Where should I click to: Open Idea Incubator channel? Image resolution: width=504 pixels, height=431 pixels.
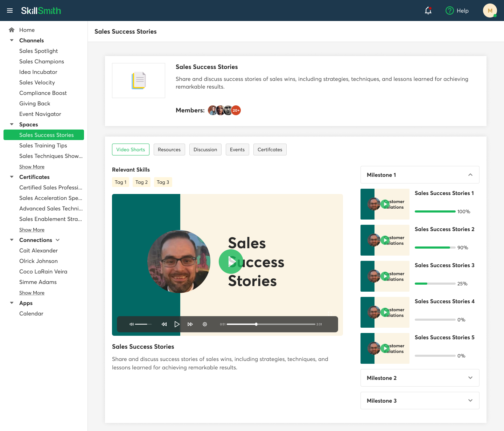pos(38,72)
